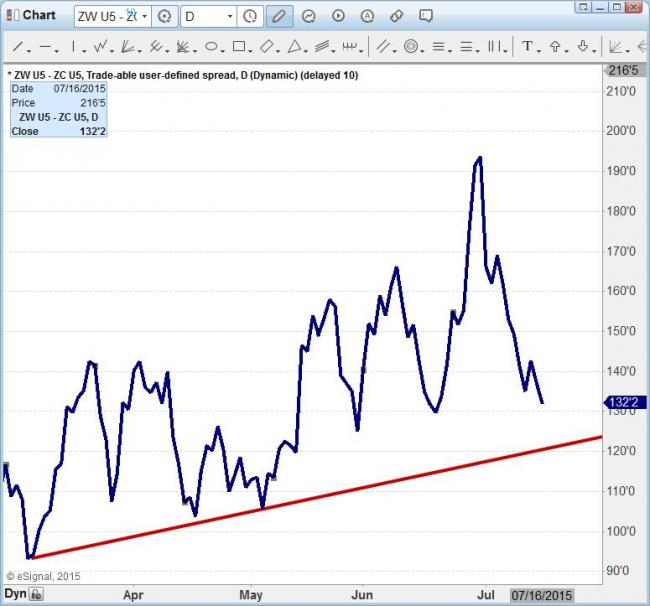Select the Fibonacci circles tool
This screenshot has width=650, height=606.
tap(411, 46)
